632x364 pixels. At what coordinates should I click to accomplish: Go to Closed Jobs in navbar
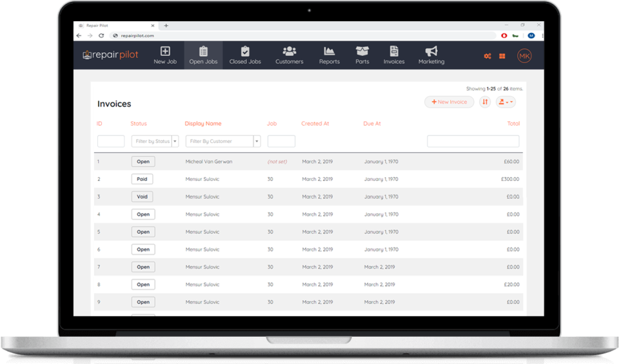click(245, 55)
